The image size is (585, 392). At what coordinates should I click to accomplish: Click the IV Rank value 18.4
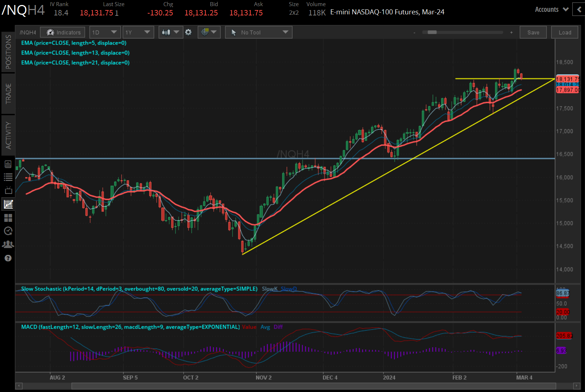(61, 13)
